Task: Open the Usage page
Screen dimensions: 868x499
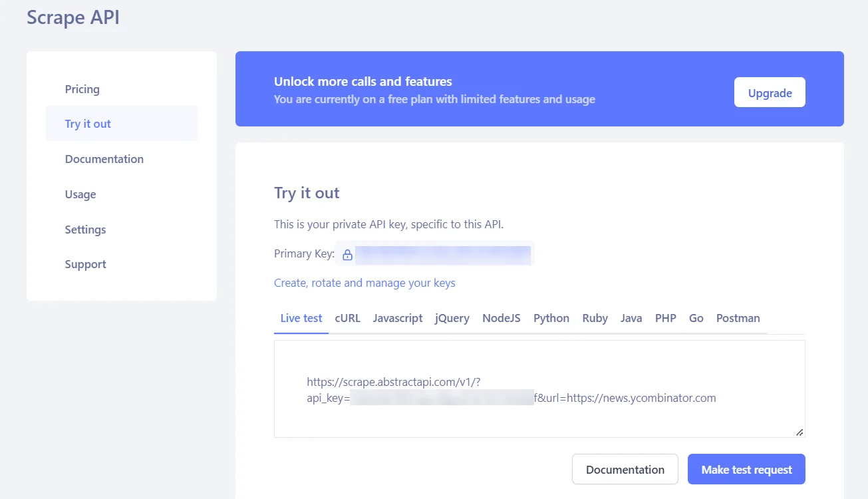Action: [80, 194]
